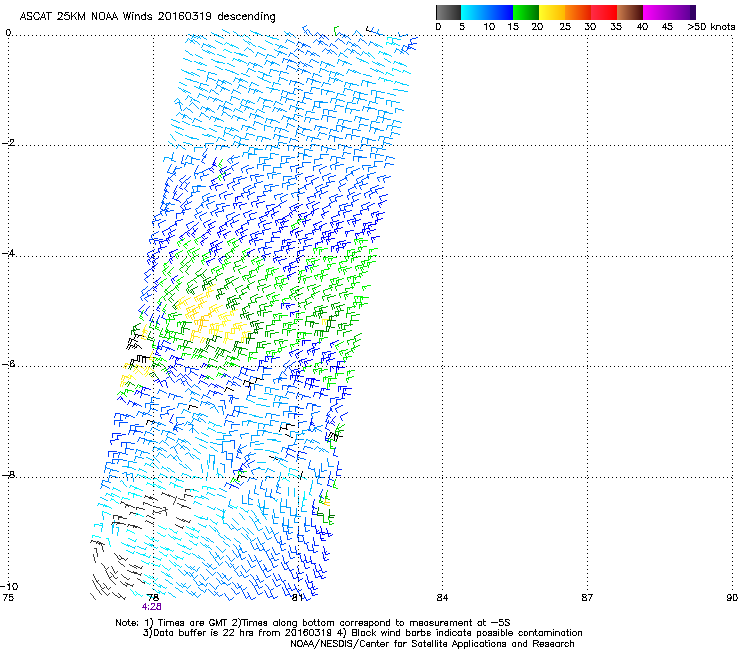
Task: Click the yellow 20-25 knots legend segment
Action: (552, 12)
